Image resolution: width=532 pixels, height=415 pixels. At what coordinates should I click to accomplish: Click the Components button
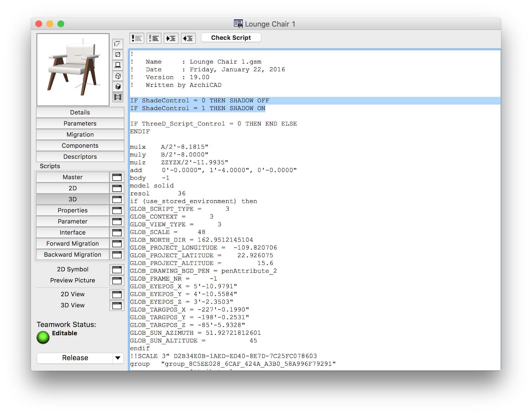pos(80,146)
